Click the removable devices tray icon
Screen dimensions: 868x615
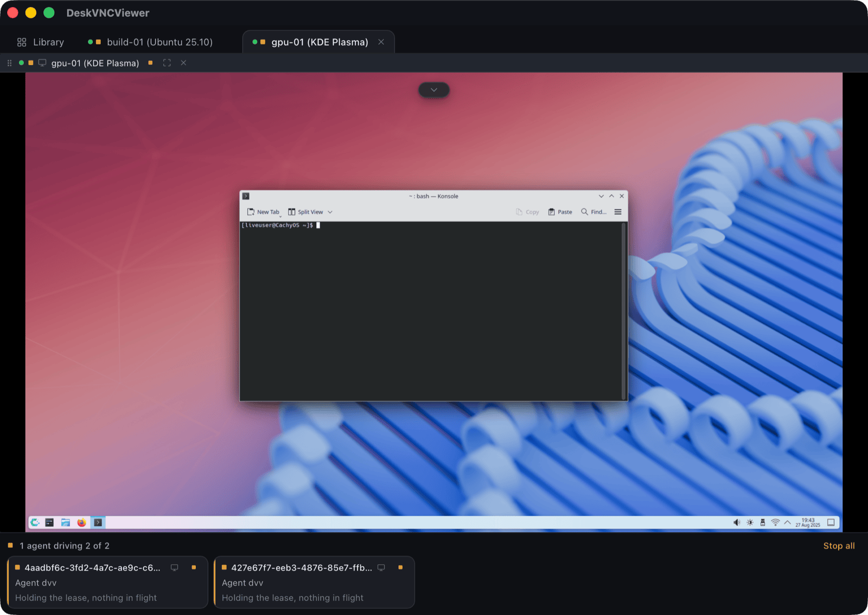[x=763, y=522]
